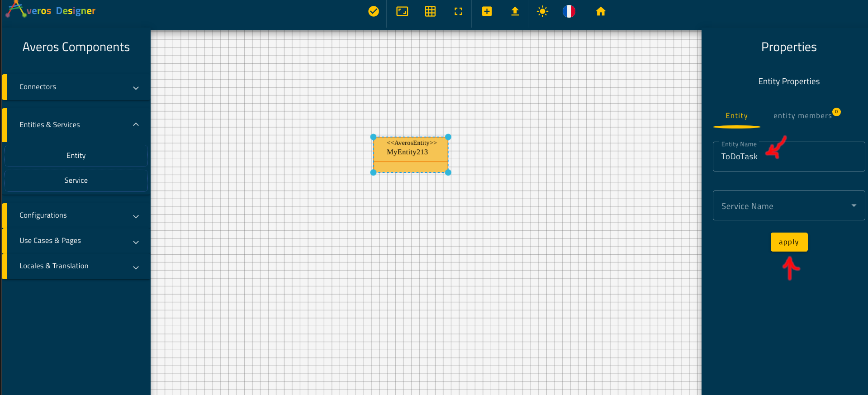Go home via the house icon
This screenshot has height=395, width=868.
coord(601,11)
